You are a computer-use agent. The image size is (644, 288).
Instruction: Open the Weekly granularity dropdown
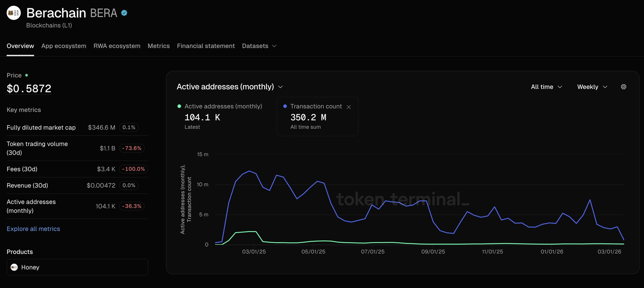(x=592, y=87)
